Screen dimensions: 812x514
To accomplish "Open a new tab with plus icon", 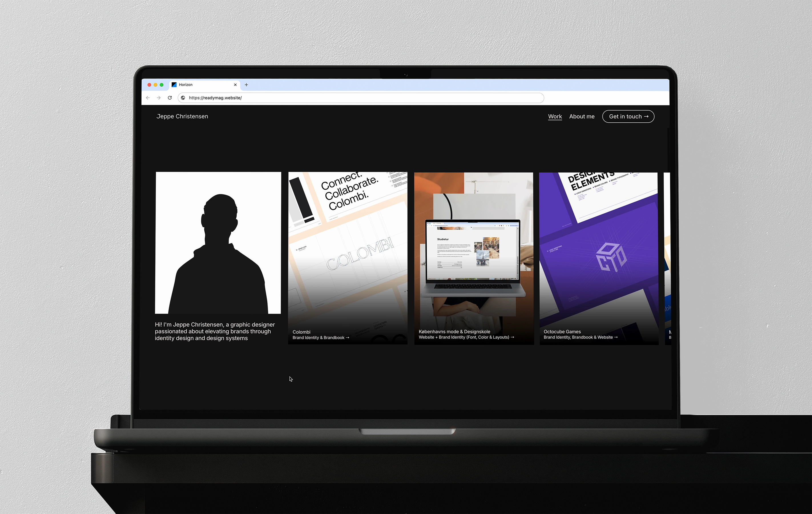I will (x=246, y=85).
